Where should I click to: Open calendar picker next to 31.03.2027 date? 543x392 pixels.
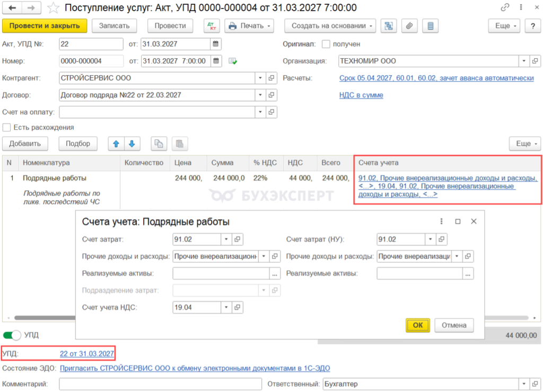tap(215, 44)
